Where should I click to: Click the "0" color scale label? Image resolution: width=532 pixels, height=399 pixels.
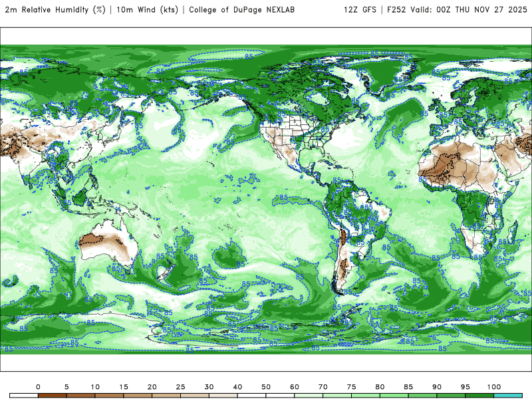(38, 387)
